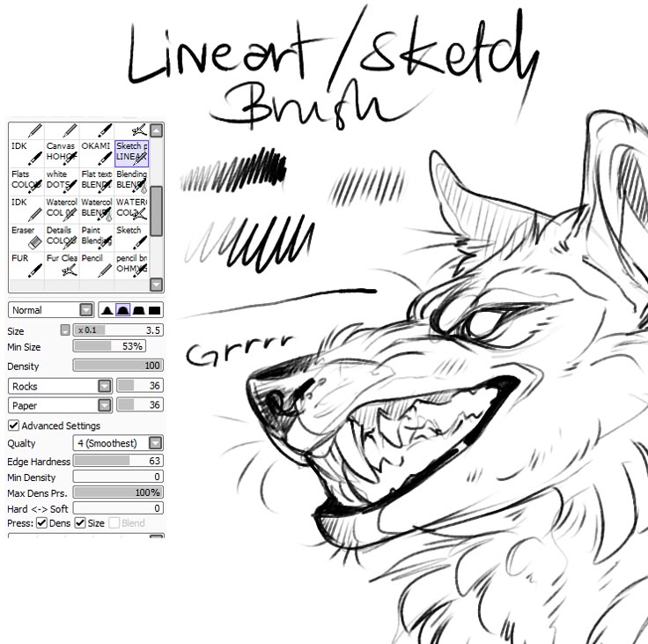Select the flat rectangular brush edge profile
The image size is (648, 644).
(x=155, y=310)
